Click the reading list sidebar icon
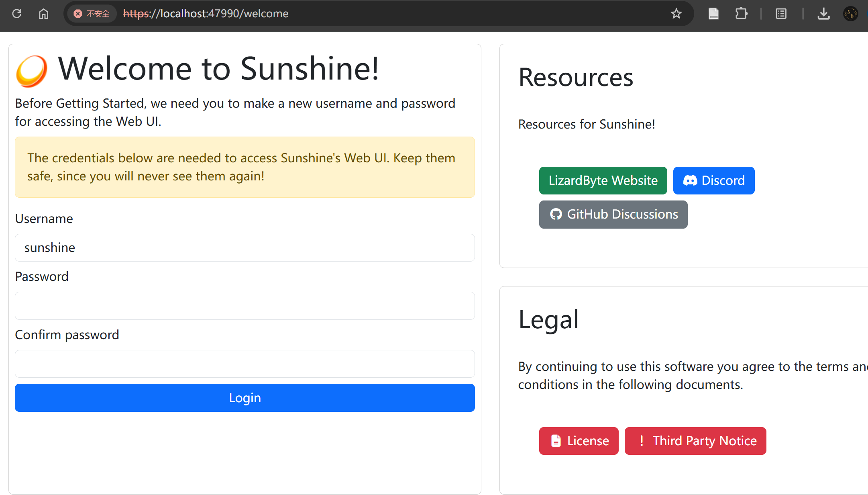Screen dimensions: 868x495 [781, 14]
